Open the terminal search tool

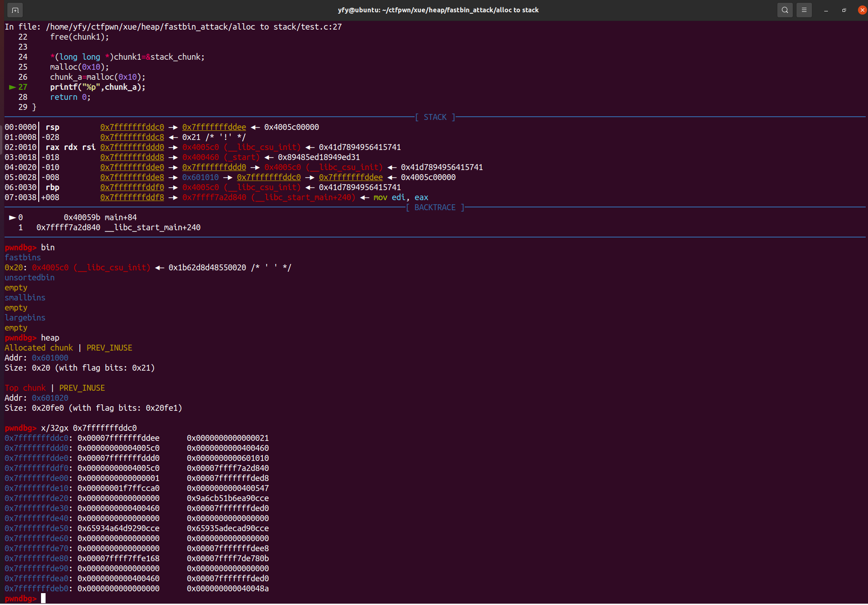pos(785,10)
